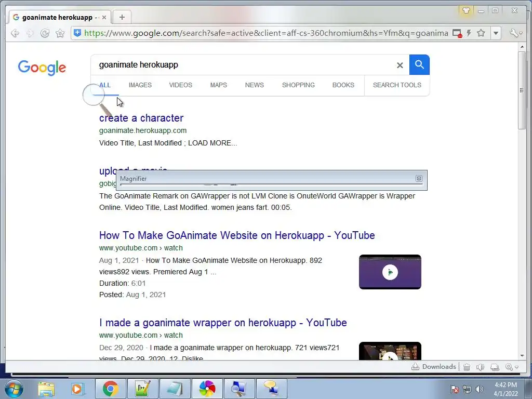Open the taskbar clock showing 4:42 PM
The width and height of the screenshot is (532, 399).
coord(506,389)
